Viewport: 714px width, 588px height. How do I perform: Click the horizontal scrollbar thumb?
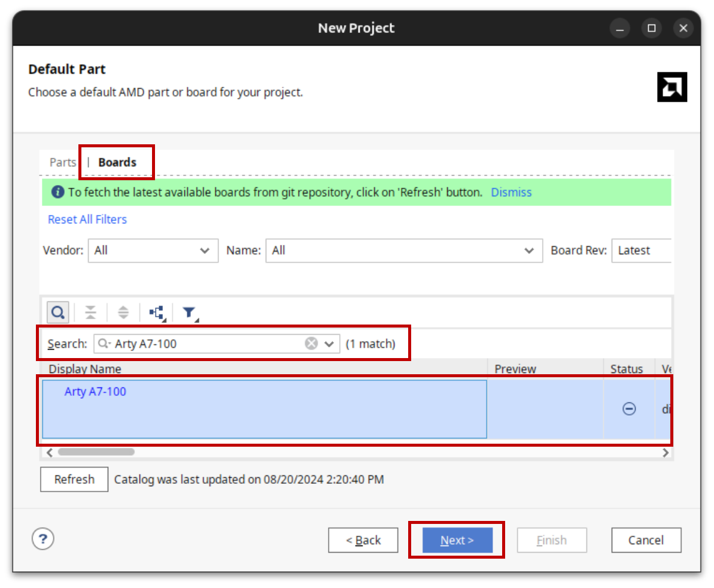click(96, 452)
